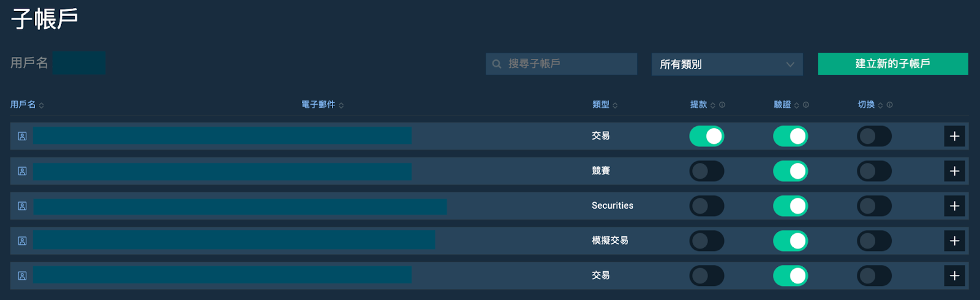
Task: Click the magnifier icon in search box
Action: pos(497,64)
